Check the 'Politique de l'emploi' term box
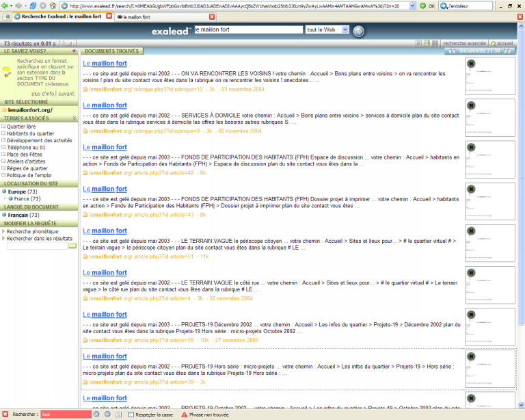The width and height of the screenshot is (525, 420). coord(3,175)
